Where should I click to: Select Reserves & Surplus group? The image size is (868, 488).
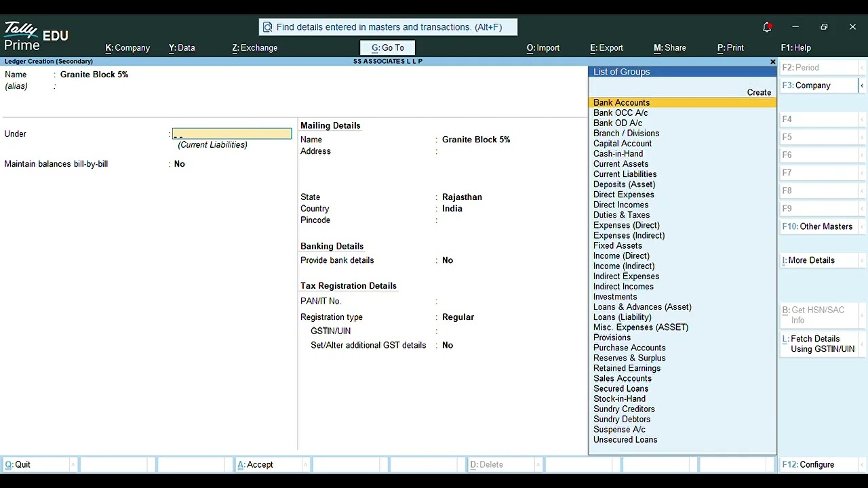(682, 358)
